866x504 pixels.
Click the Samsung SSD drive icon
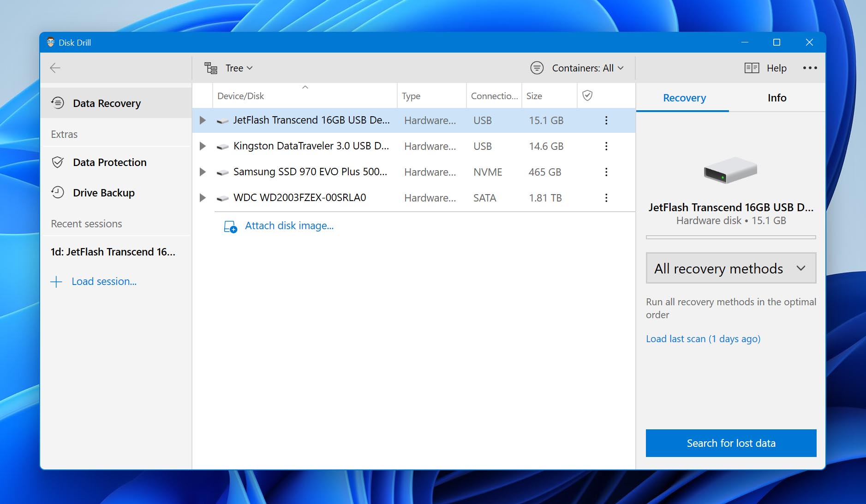tap(223, 172)
